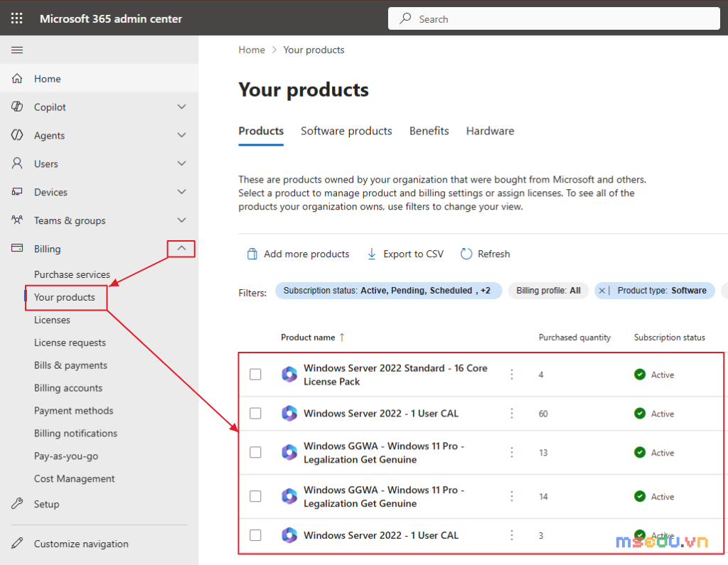The height and width of the screenshot is (565, 728).
Task: Click the breadcrumb chevron separator after Home
Action: pyautogui.click(x=274, y=50)
